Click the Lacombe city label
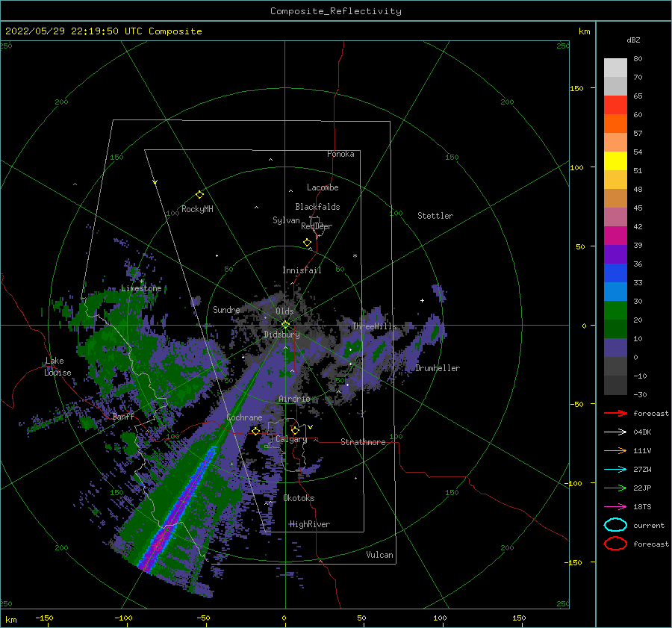This screenshot has height=628, width=672. pos(323,187)
